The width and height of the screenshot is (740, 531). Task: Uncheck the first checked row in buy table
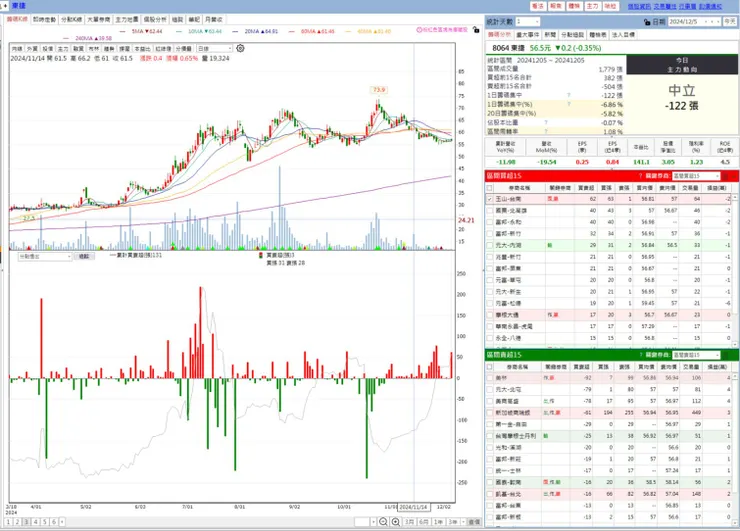pyautogui.click(x=490, y=199)
